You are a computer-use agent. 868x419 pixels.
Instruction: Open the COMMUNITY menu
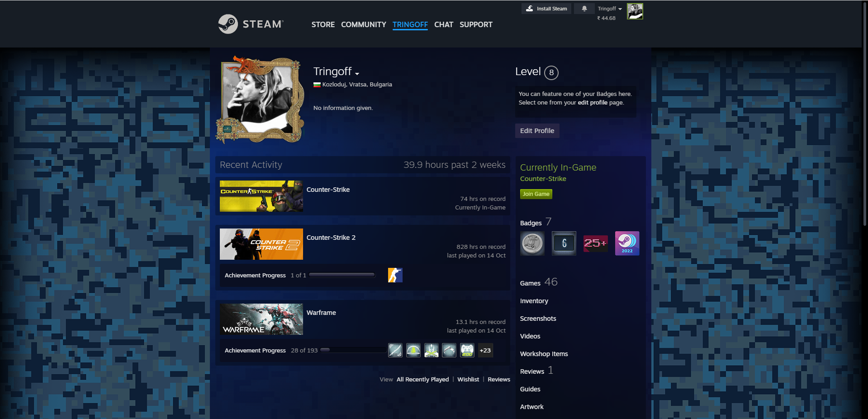point(363,24)
